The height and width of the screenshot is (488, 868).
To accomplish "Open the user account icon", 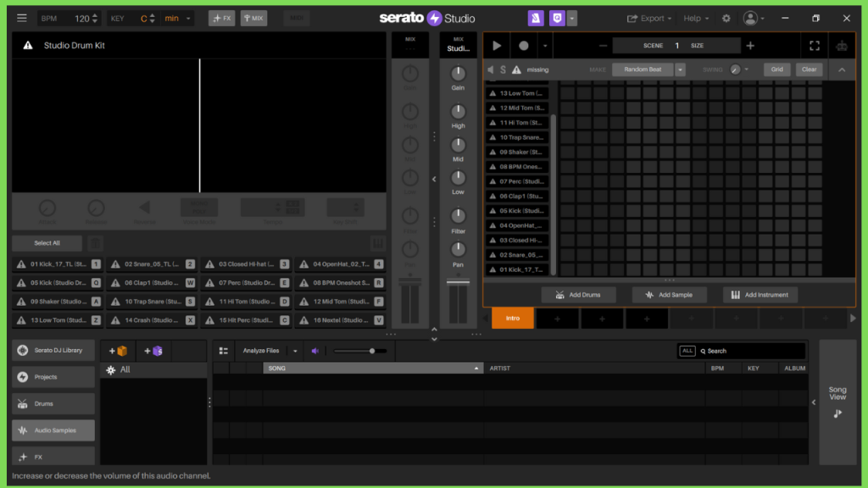I will (750, 19).
